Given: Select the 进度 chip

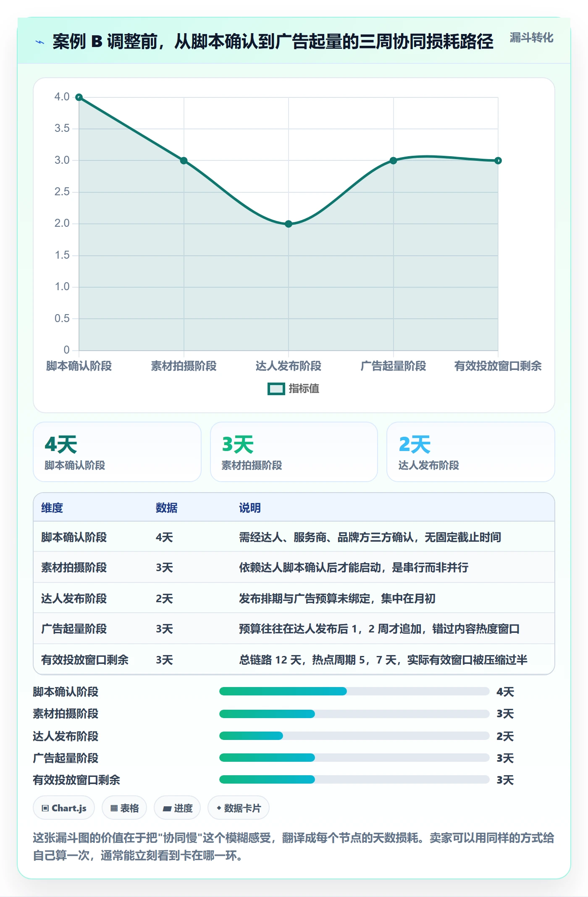Looking at the screenshot, I should (177, 808).
